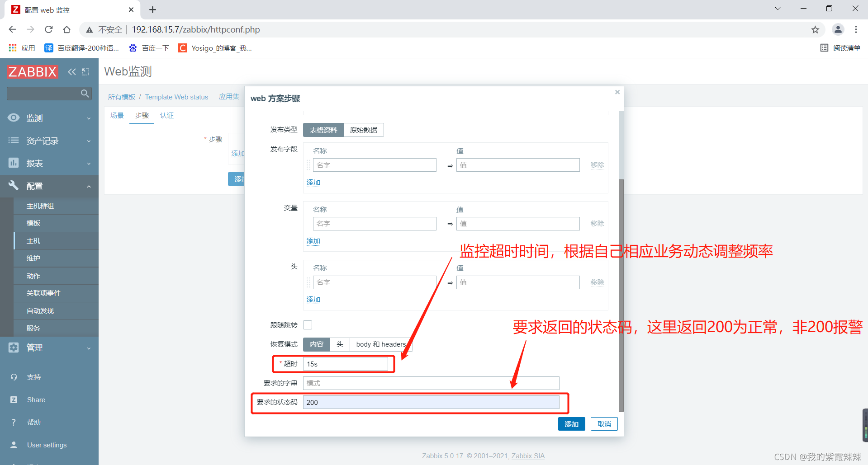Switch to the 场景 tab

(117, 116)
